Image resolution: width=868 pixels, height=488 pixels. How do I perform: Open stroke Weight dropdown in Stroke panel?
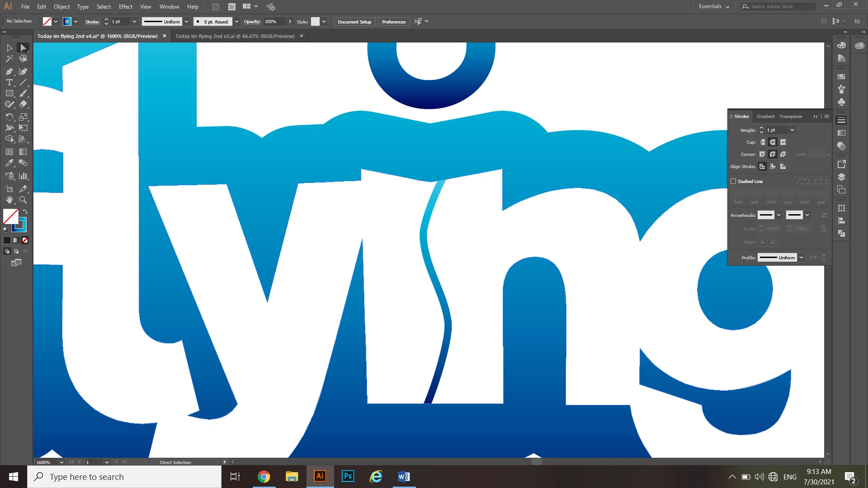(x=792, y=130)
